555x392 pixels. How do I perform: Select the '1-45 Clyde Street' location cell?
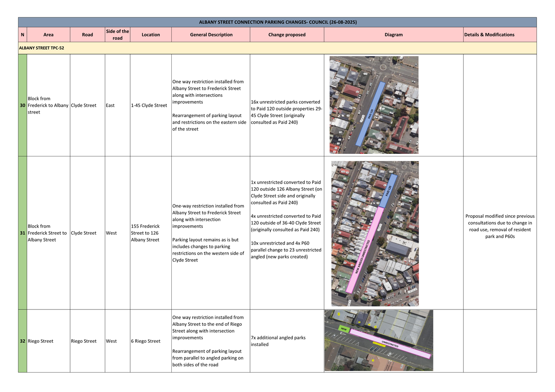point(149,105)
